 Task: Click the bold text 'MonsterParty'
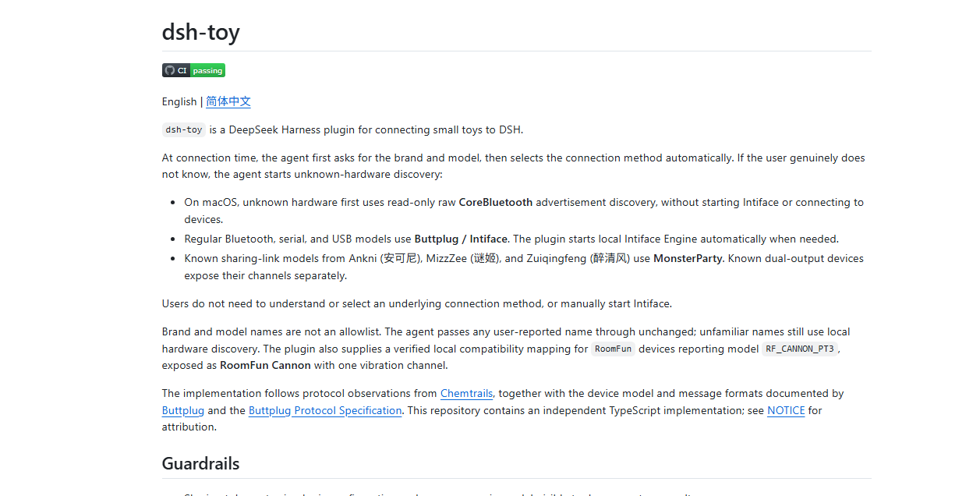(x=688, y=258)
